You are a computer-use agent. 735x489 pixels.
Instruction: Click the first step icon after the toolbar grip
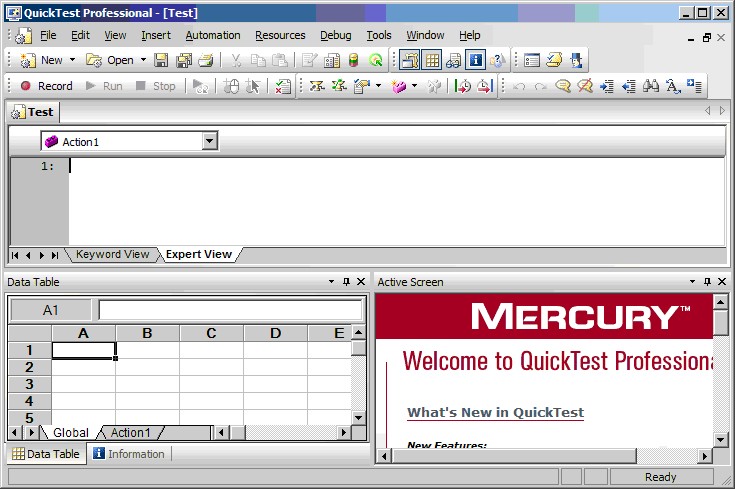point(317,86)
